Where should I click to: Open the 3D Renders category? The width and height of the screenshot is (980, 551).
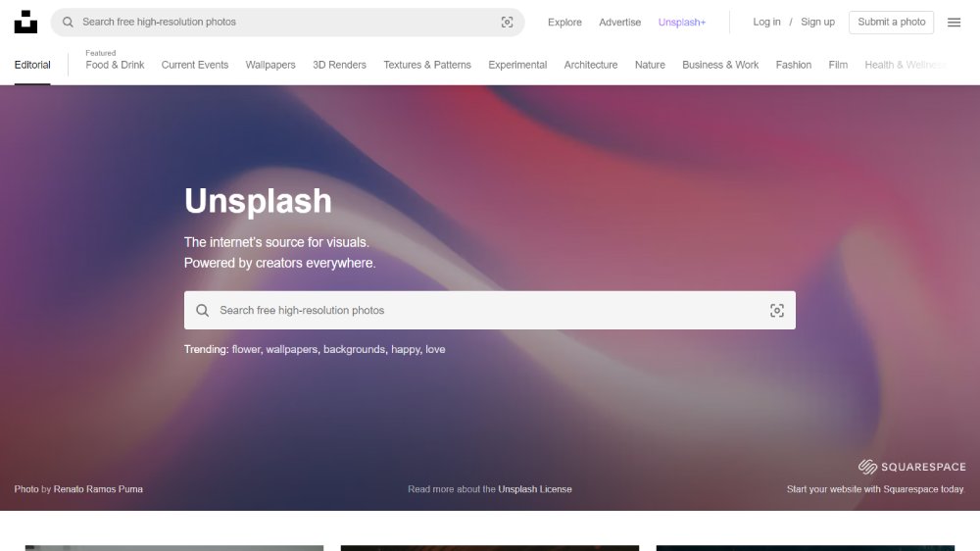click(x=339, y=65)
